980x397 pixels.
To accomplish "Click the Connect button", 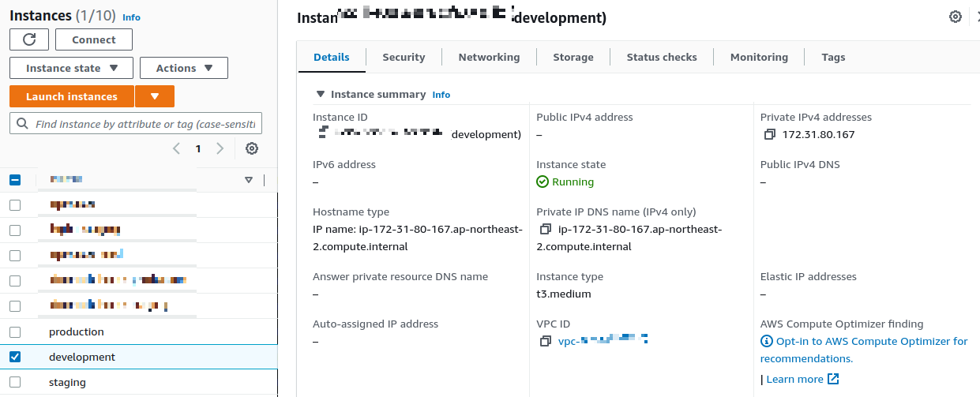I will coord(94,39).
